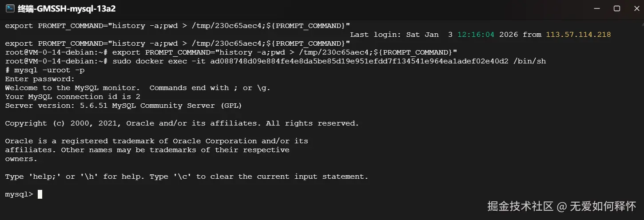Click the terminal app icon in title bar
Image resolution: width=644 pixels, height=220 pixels.
[9, 8]
